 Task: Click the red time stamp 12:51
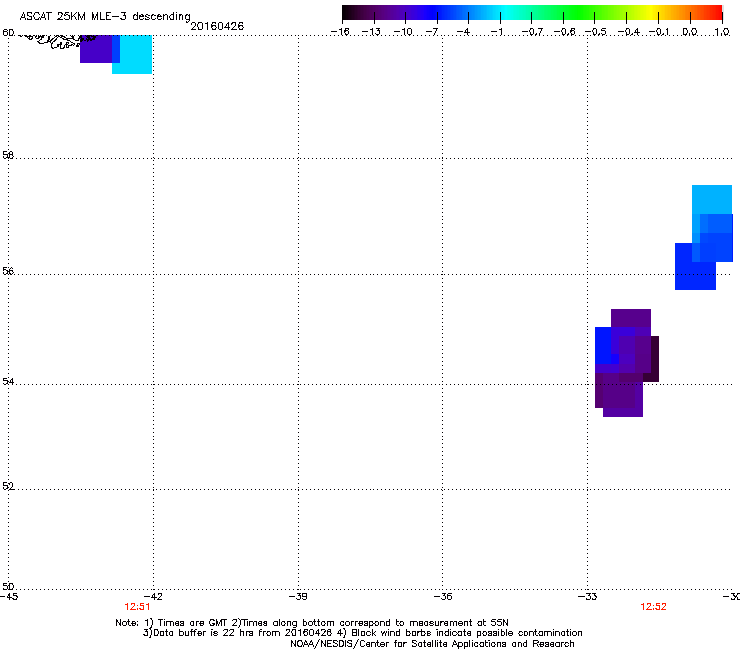[x=137, y=607]
